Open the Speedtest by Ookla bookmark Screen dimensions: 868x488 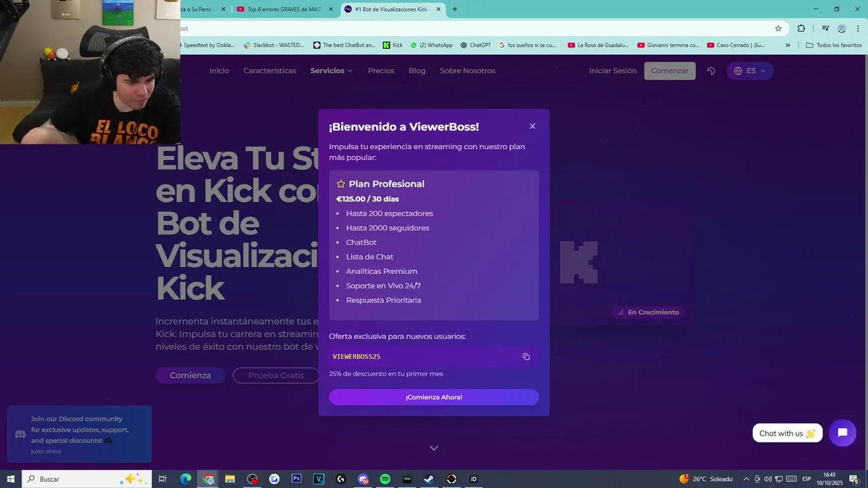208,45
